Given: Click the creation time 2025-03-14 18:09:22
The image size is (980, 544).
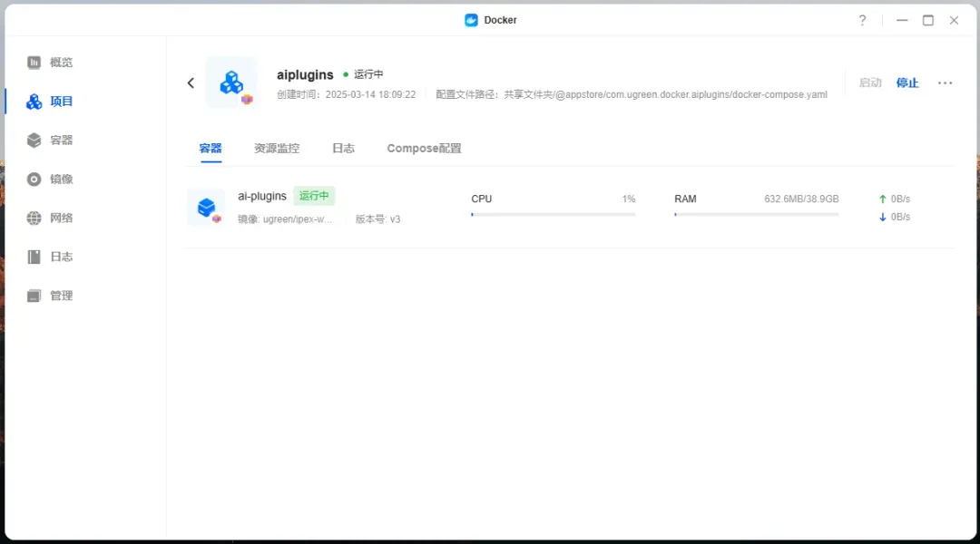Looking at the screenshot, I should pos(370,95).
